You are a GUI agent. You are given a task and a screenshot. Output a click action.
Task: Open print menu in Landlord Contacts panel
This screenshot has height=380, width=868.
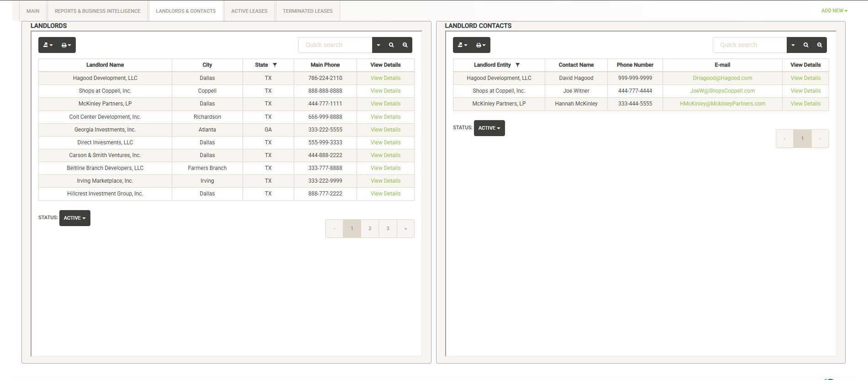(x=481, y=45)
